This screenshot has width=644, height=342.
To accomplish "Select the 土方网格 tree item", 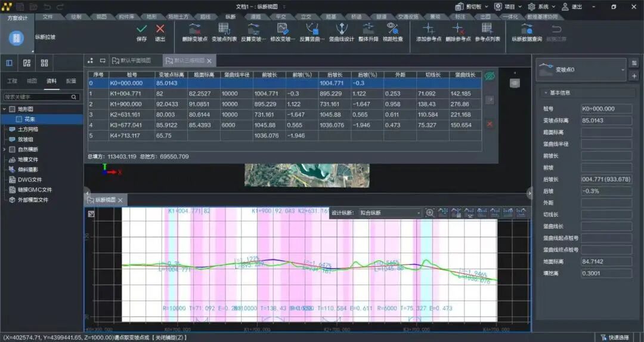I will [x=28, y=129].
